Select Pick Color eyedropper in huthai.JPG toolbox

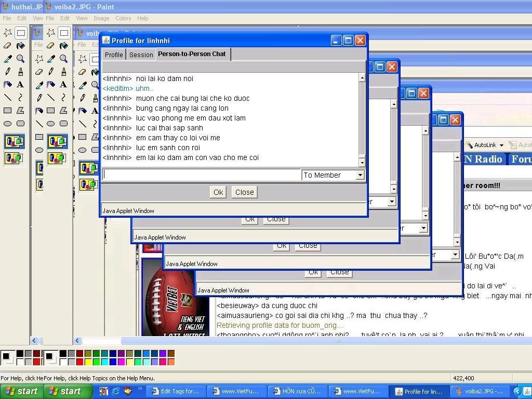pos(8,58)
